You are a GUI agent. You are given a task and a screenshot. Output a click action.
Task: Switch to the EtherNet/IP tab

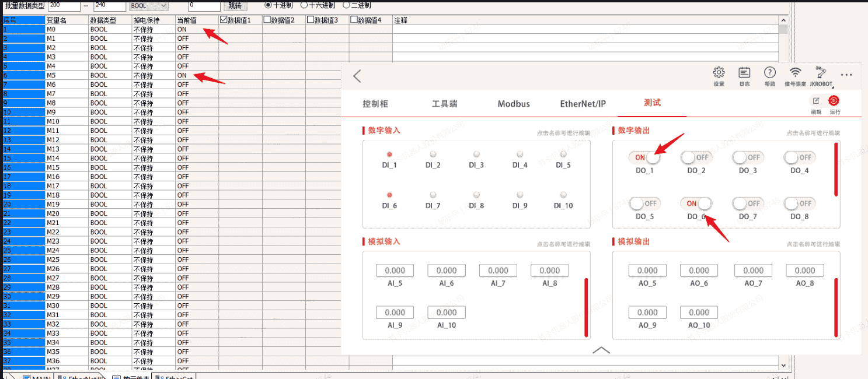[x=583, y=104]
